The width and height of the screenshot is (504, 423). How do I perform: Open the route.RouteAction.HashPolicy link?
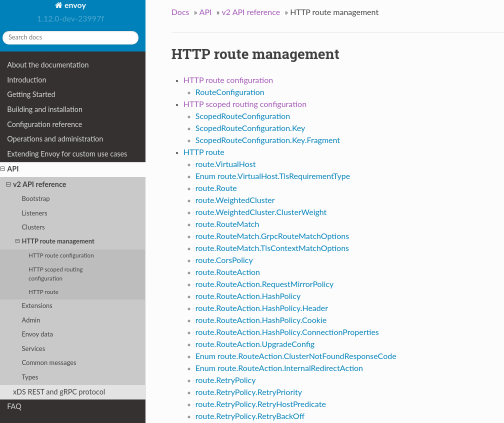click(x=248, y=296)
